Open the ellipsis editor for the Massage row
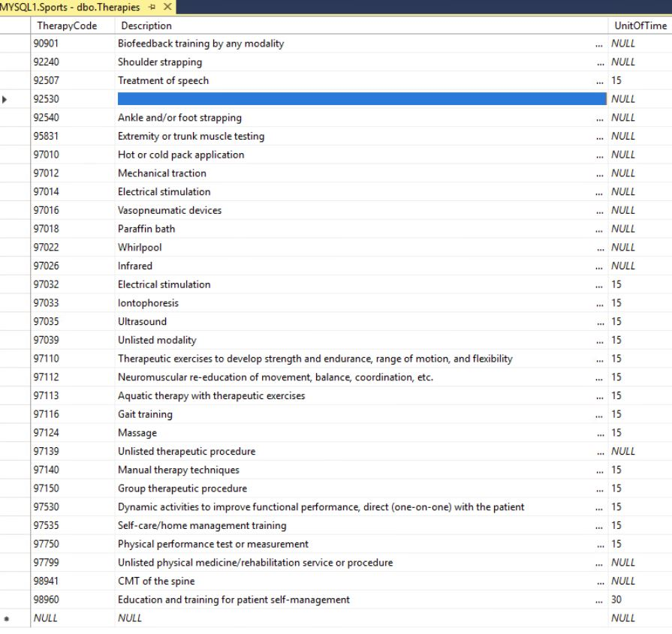 [x=599, y=433]
